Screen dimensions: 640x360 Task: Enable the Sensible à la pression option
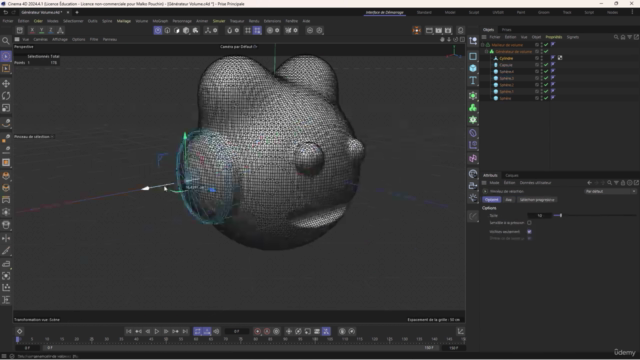pyautogui.click(x=529, y=223)
